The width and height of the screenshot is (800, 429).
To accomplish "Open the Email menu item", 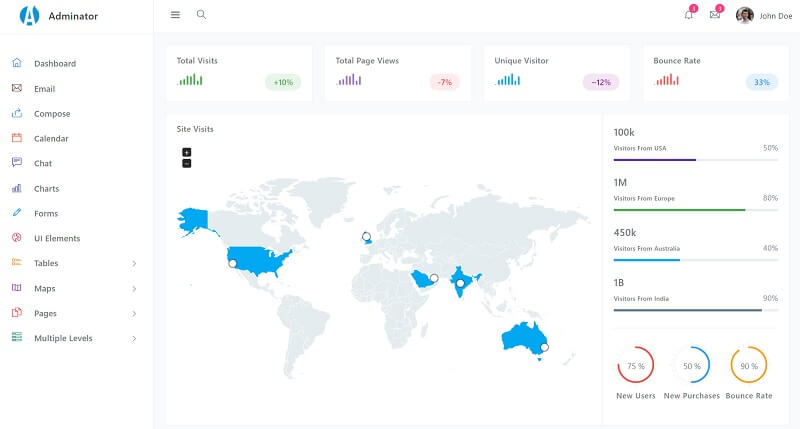I will coord(44,89).
